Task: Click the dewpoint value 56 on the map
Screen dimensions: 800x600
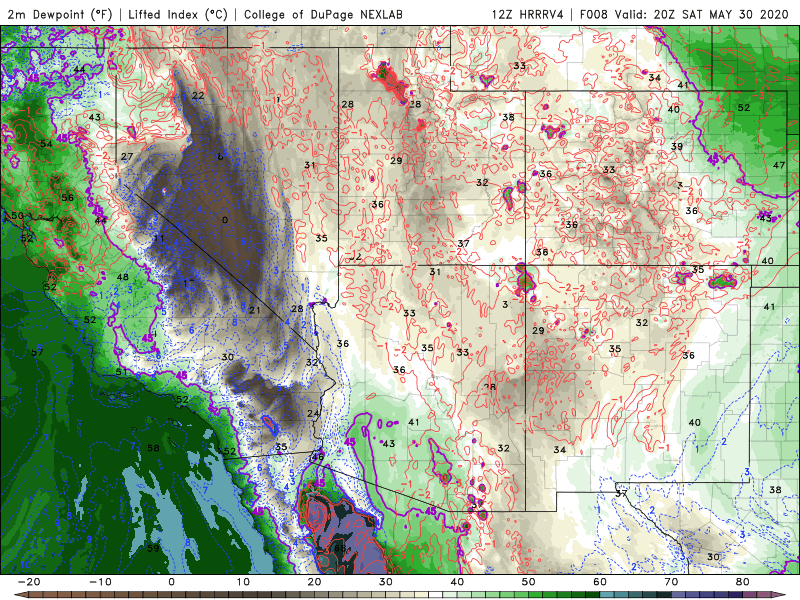Action: [67, 197]
